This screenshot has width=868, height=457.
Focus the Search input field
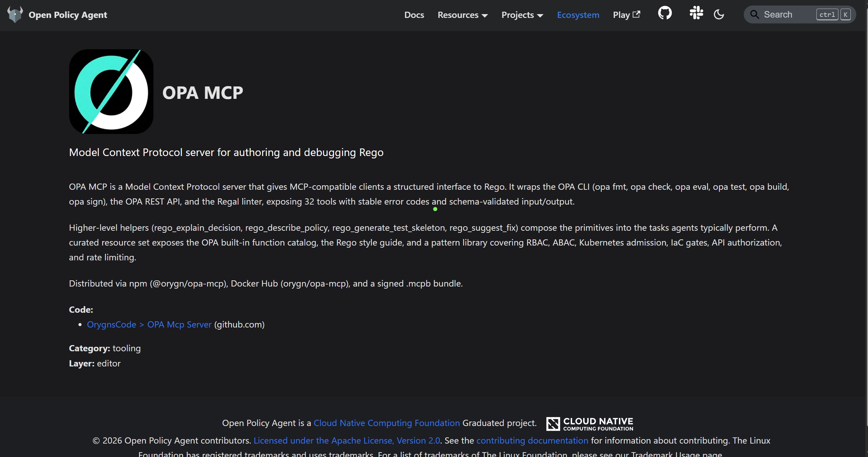[x=800, y=14]
